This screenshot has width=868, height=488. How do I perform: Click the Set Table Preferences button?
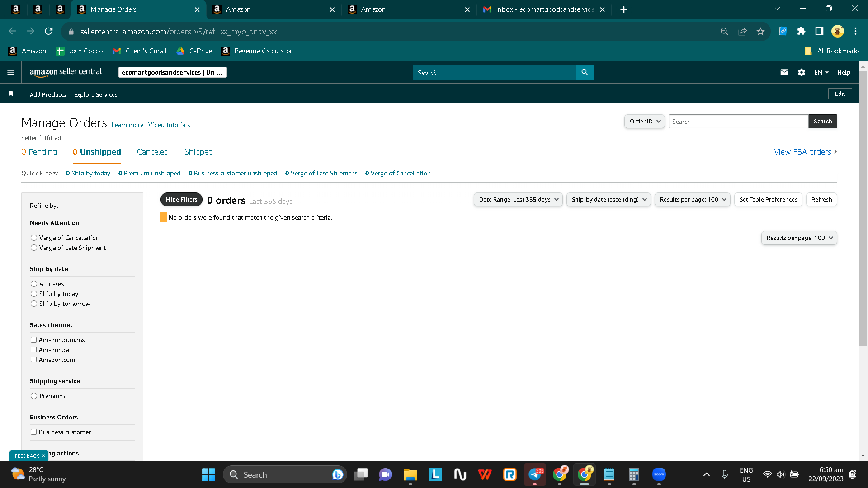[768, 199]
